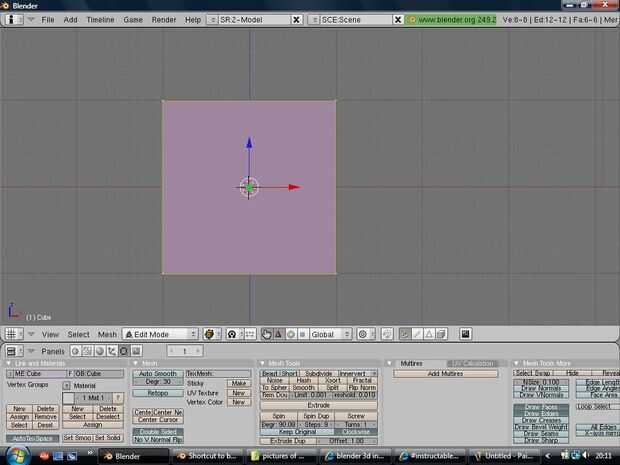Switch to Scene context icon

[x=136, y=351]
